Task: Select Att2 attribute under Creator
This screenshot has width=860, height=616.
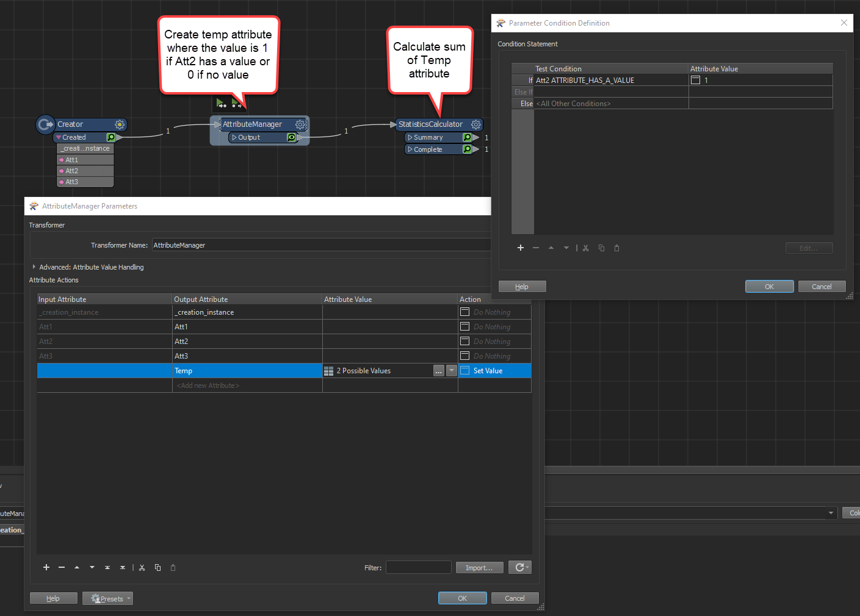Action: 85,171
